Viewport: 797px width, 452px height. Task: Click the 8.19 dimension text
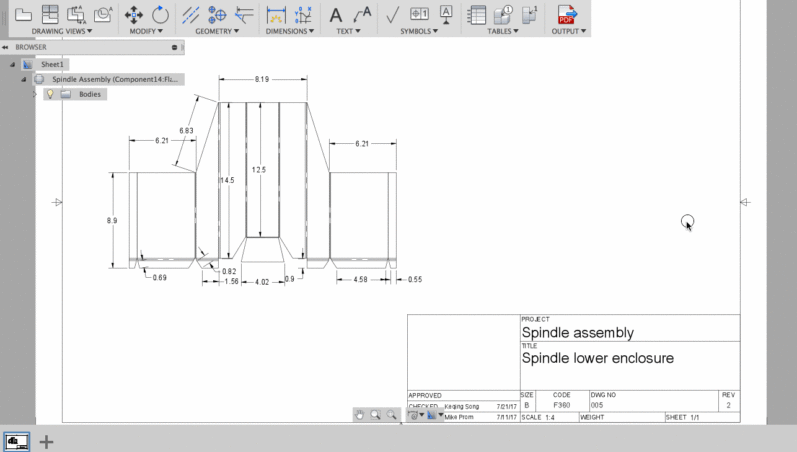coord(262,79)
